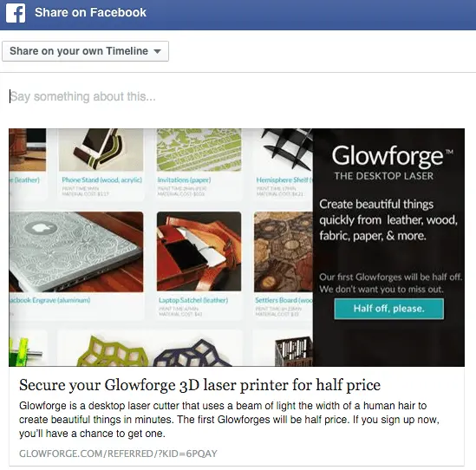Screen dimensions: 476x470
Task: Click the 'Half off, please.' button
Action: click(389, 309)
